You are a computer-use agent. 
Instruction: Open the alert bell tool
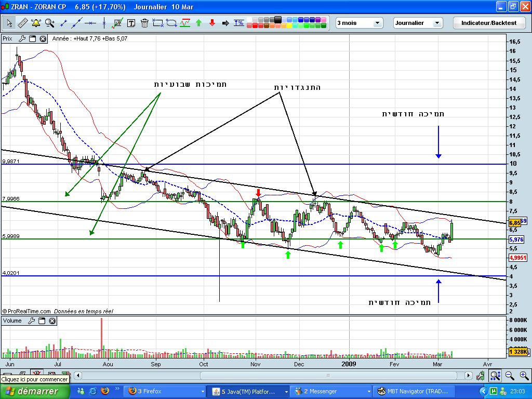pos(36,23)
